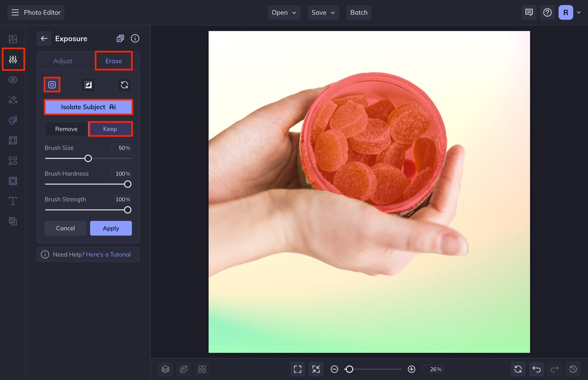
Task: Select the Adjustments sliders tool in the sidebar
Action: pyautogui.click(x=13, y=59)
